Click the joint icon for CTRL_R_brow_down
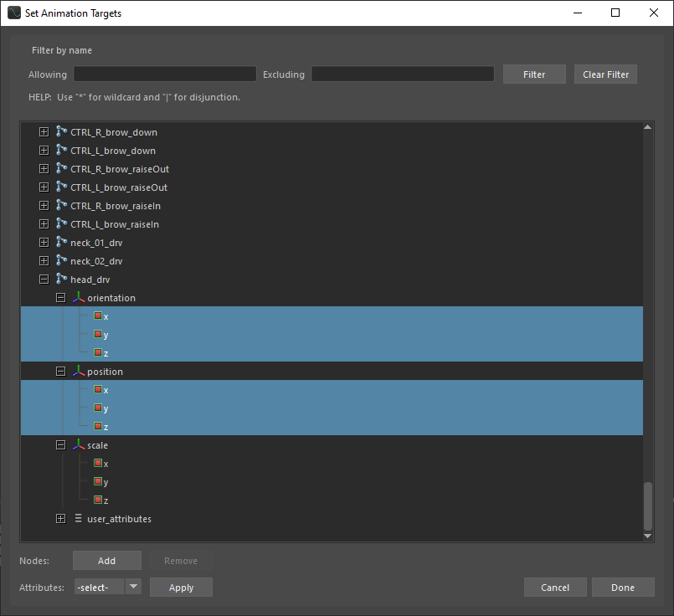Viewport: 674px width, 616px height. point(61,132)
